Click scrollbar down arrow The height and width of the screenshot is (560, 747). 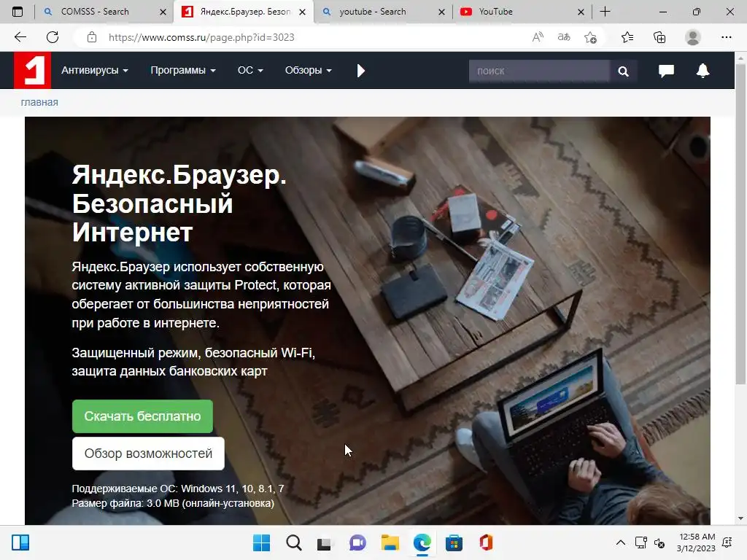[x=740, y=518]
